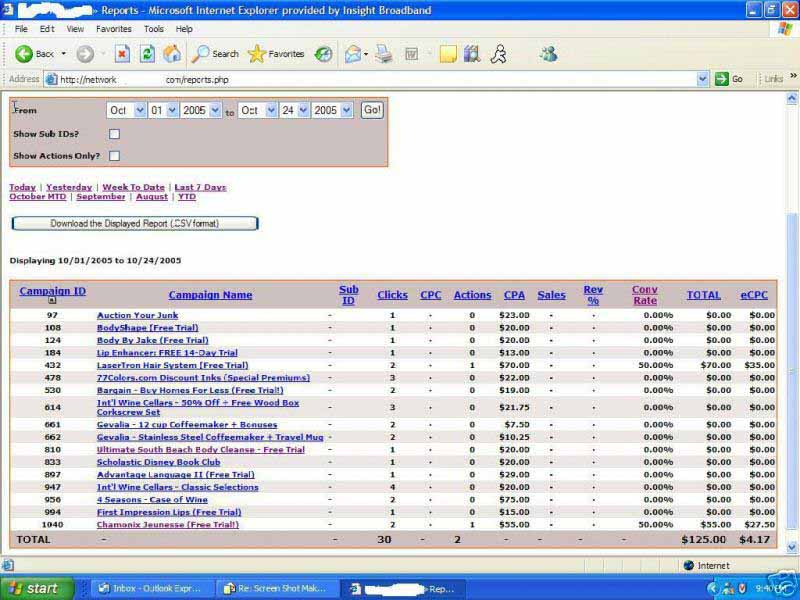This screenshot has width=800, height=600.
Task: Open the YTD report link
Action: (187, 196)
